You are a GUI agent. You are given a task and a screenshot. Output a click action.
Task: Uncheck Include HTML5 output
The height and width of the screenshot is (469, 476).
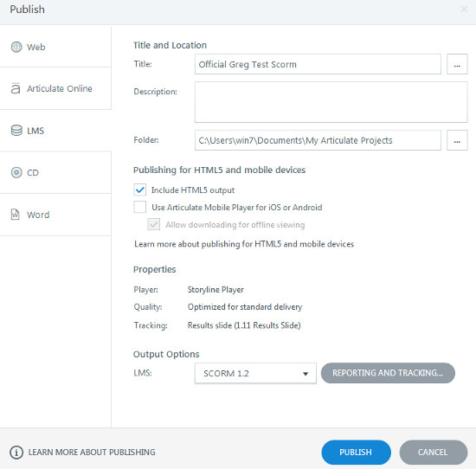coord(140,190)
